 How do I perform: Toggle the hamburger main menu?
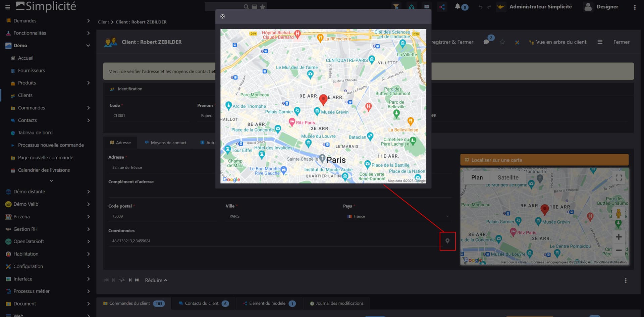8,7
